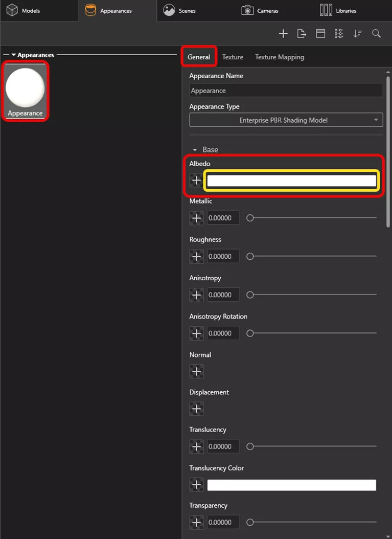Screen dimensions: 392x539
Task: Collapse the Appearances list group
Action: click(14, 55)
